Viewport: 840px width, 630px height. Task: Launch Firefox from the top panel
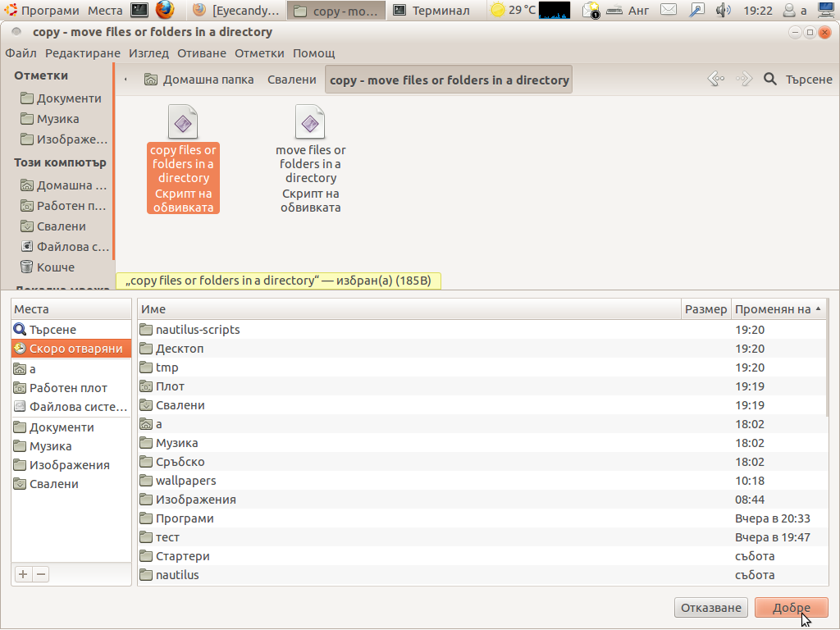(165, 10)
